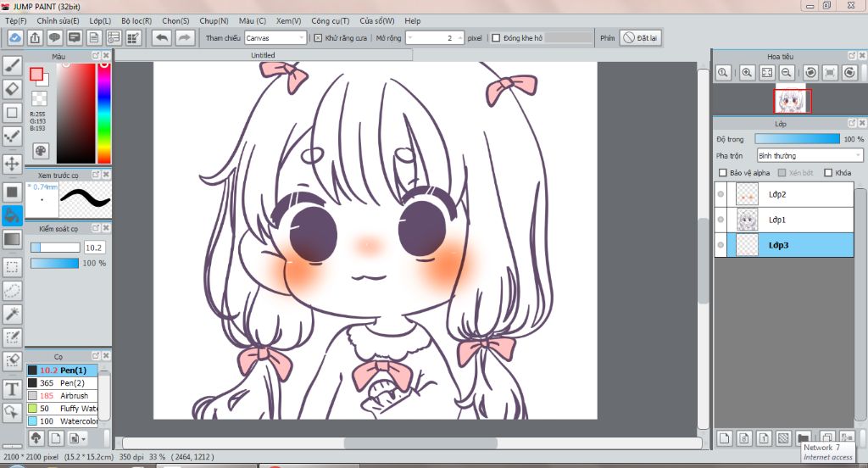The height and width of the screenshot is (468, 868).
Task: Click the foreground pink color swatch
Action: (36, 75)
